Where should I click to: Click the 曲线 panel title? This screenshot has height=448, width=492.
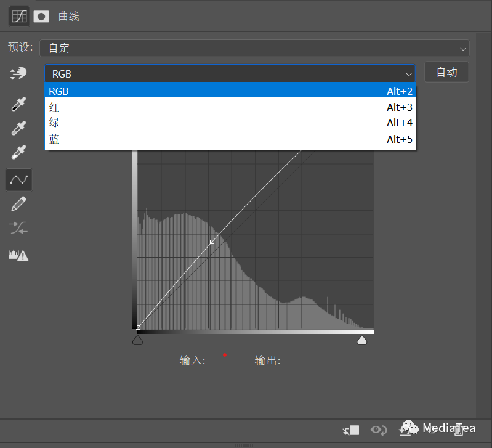point(69,16)
